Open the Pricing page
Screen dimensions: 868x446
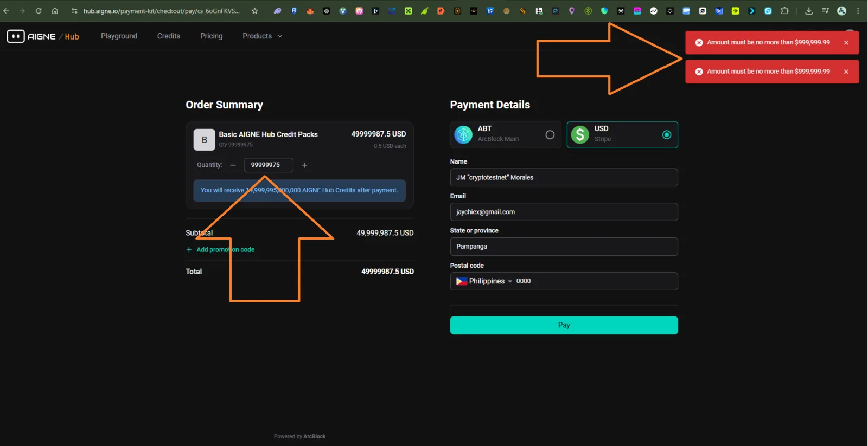[x=212, y=36]
